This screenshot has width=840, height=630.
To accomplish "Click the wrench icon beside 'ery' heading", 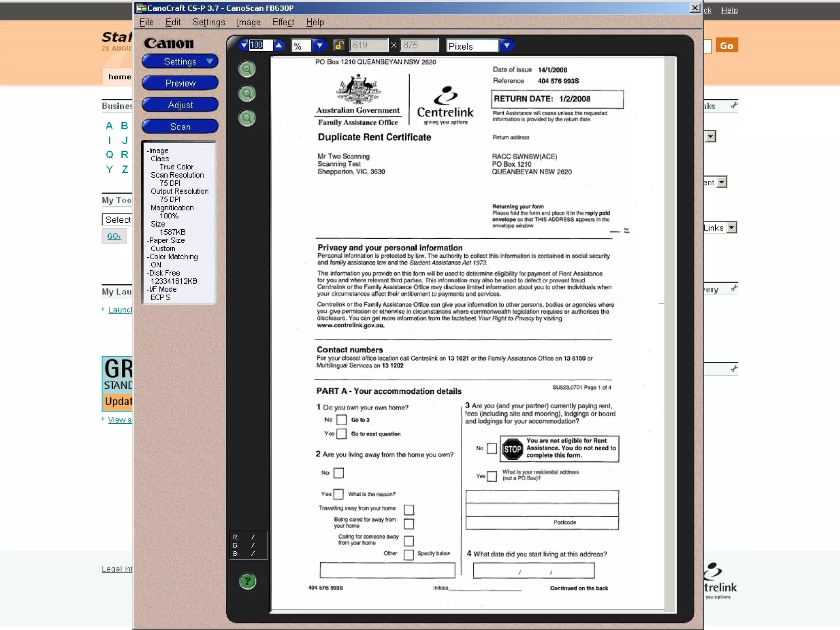I will point(734,289).
